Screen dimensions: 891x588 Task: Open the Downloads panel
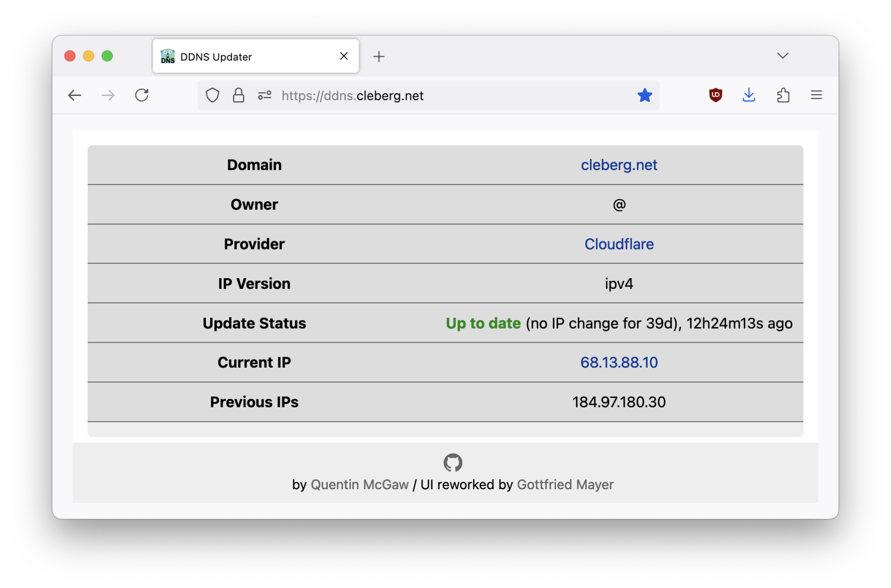[749, 95]
